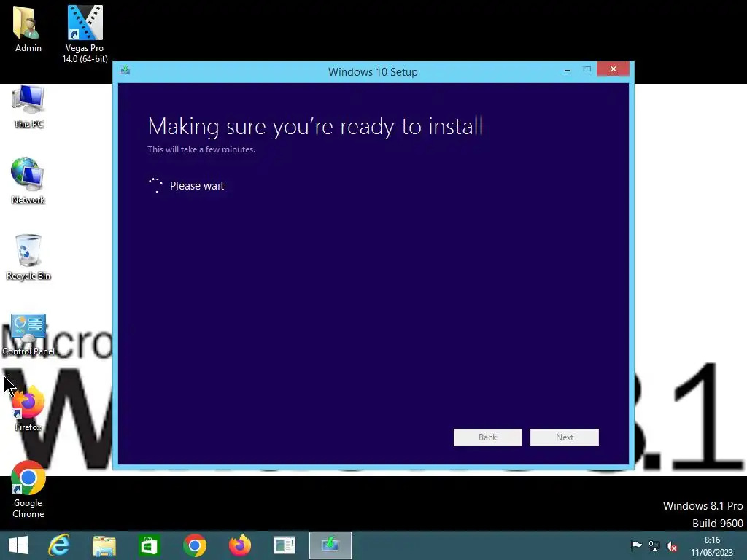Open Internet Explorer from taskbar

coord(59,545)
